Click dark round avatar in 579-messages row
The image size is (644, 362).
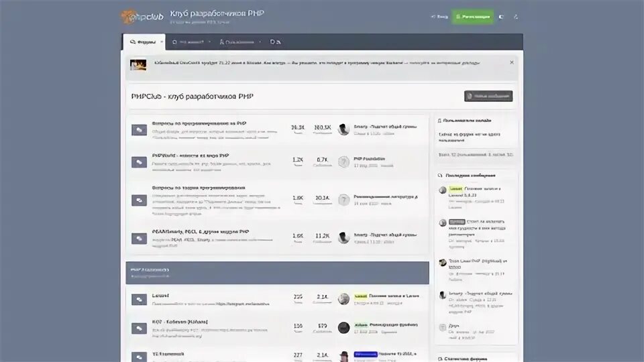click(343, 328)
